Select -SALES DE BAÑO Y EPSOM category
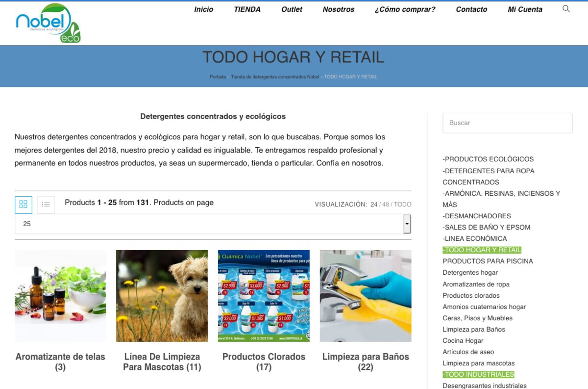Image resolution: width=588 pixels, height=389 pixels. 487,227
